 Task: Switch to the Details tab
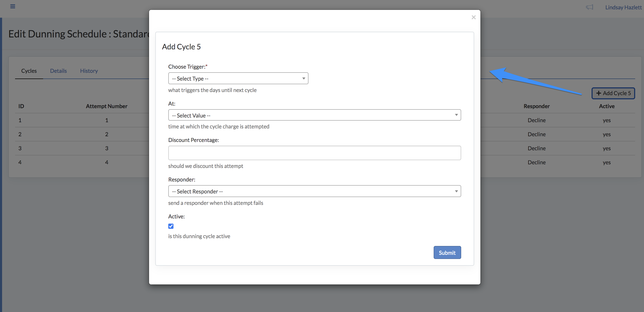[x=58, y=71]
